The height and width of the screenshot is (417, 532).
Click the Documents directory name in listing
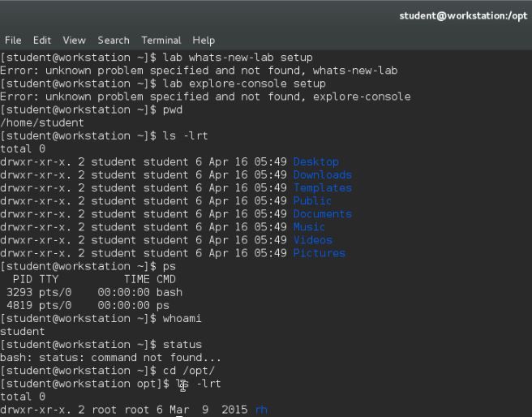click(322, 214)
